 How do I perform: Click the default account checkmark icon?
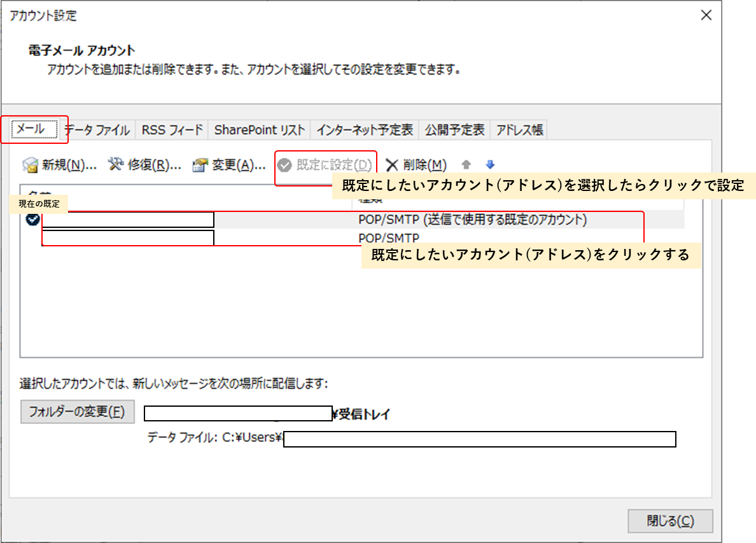tap(32, 220)
